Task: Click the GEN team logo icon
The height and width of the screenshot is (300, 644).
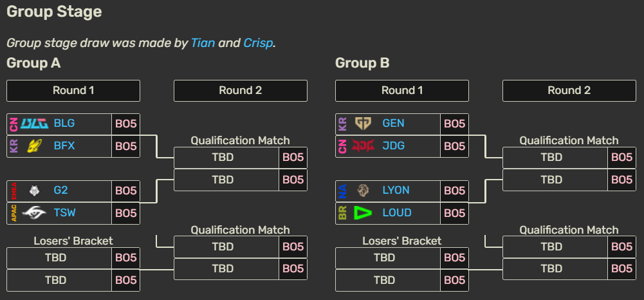Action: click(363, 124)
